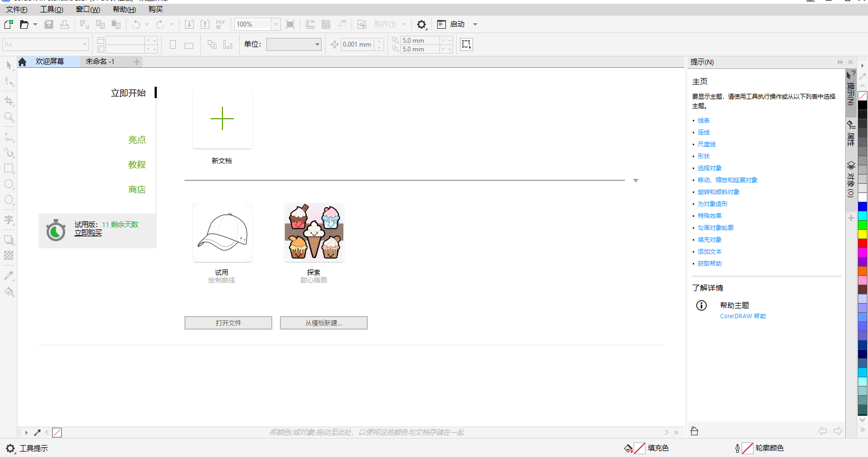Create a new document from the toolbar icon
The image size is (868, 457).
pyautogui.click(x=8, y=24)
